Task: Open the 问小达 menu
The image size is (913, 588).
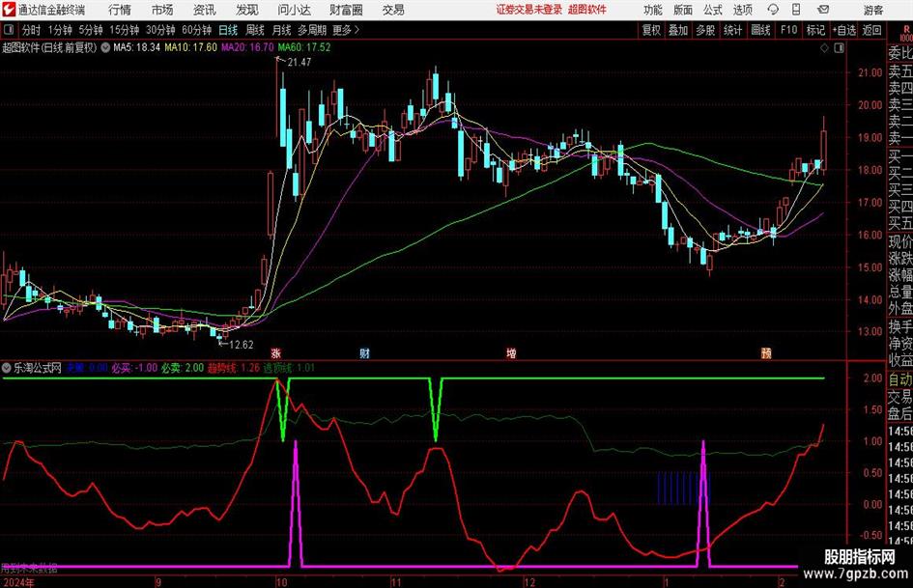Action: click(294, 10)
